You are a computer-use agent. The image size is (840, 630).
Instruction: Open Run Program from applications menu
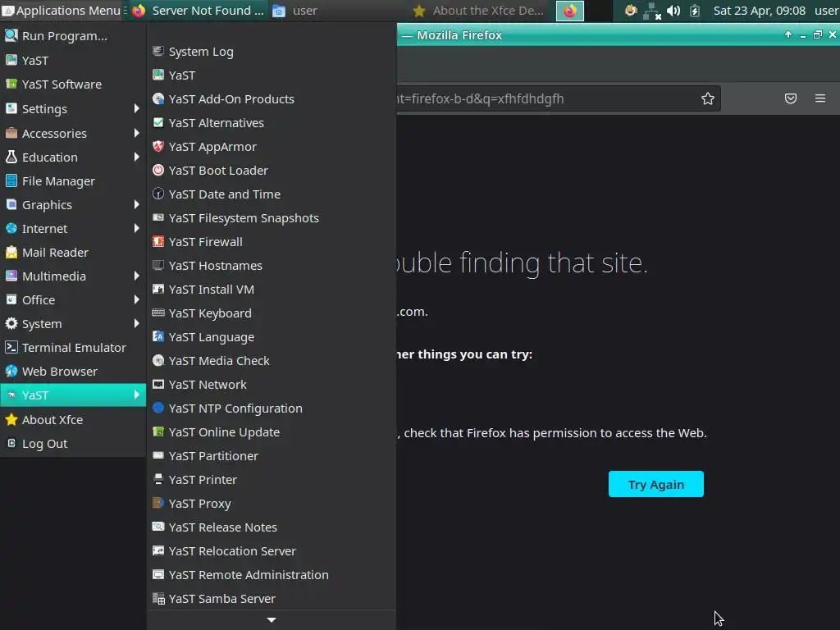[73, 36]
